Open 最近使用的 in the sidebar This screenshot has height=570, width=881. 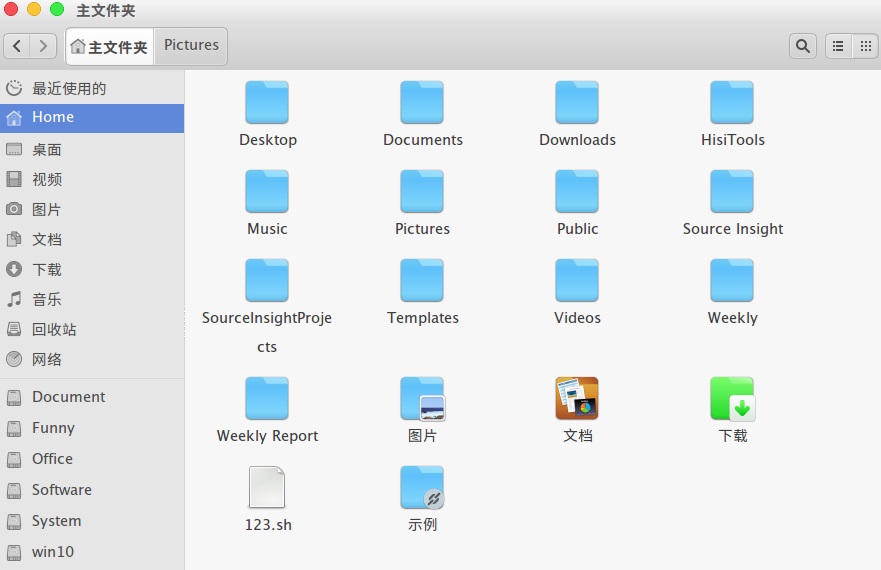(92, 88)
